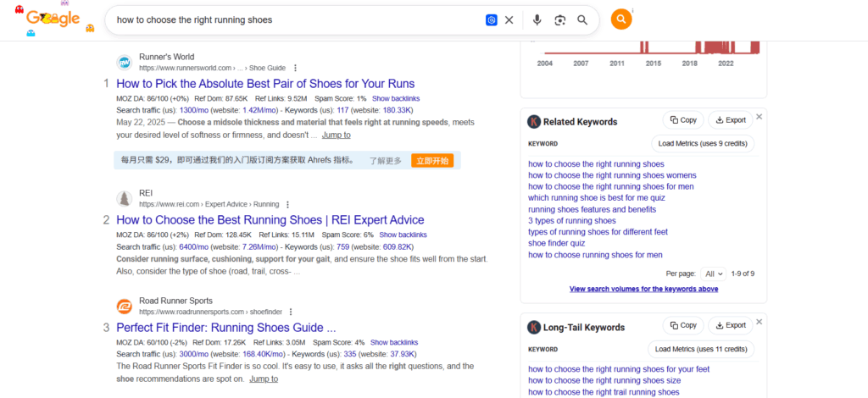Image resolution: width=868 pixels, height=398 pixels.
Task: Open Google Lens image search icon
Action: click(x=559, y=20)
